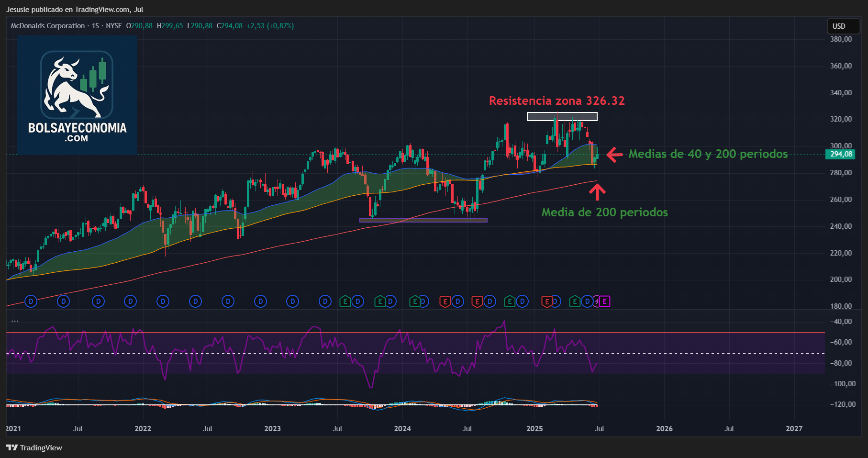The width and height of the screenshot is (868, 458).
Task: Click the '380,00' price axis label
Action: point(841,39)
